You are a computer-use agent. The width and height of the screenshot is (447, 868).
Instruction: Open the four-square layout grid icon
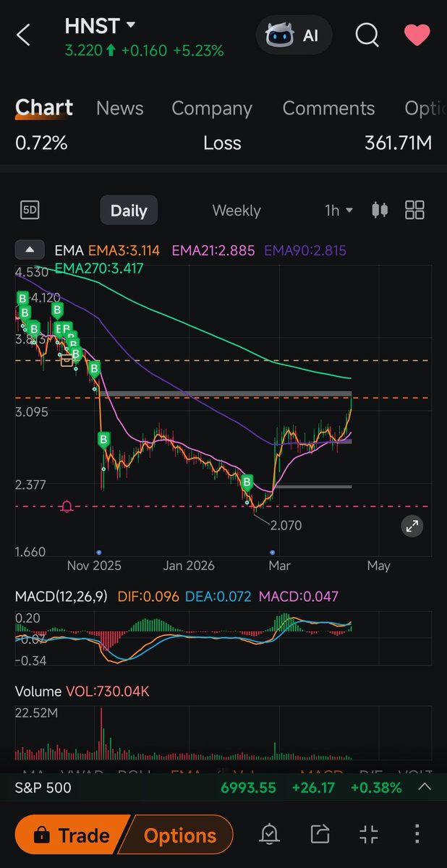415,210
